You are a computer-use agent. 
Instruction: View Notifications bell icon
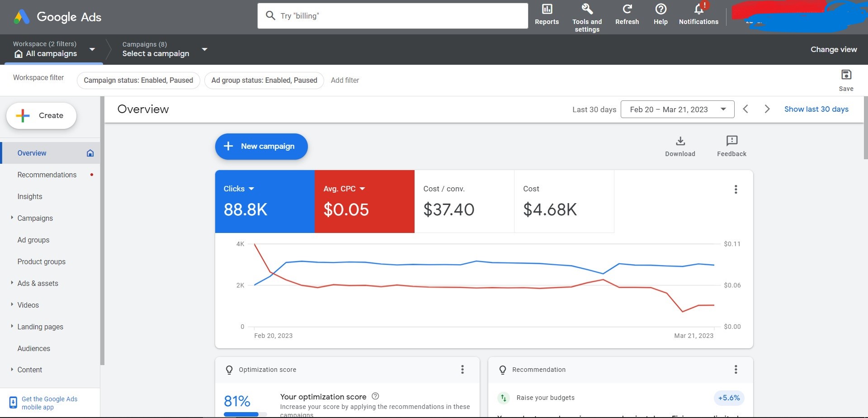[698, 10]
